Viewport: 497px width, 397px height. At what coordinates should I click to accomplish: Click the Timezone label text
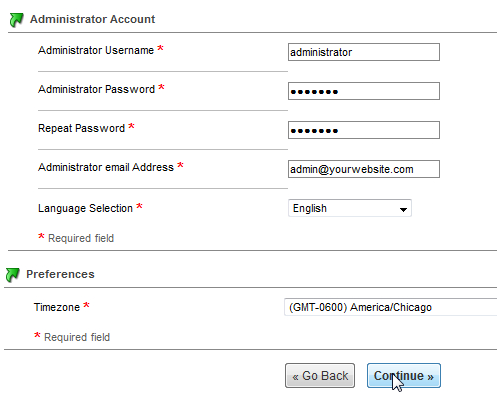pyautogui.click(x=57, y=307)
